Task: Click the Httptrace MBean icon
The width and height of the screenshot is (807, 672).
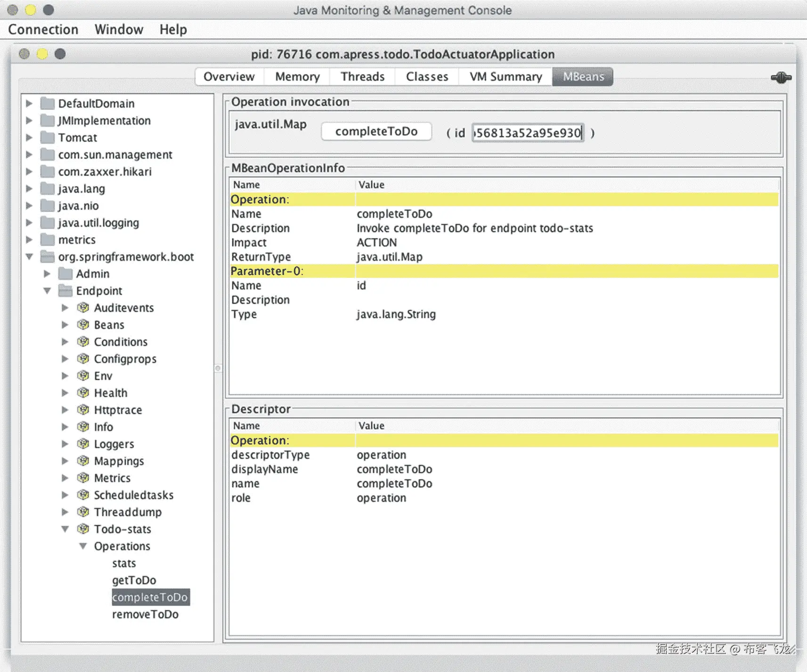Action: pyautogui.click(x=83, y=410)
